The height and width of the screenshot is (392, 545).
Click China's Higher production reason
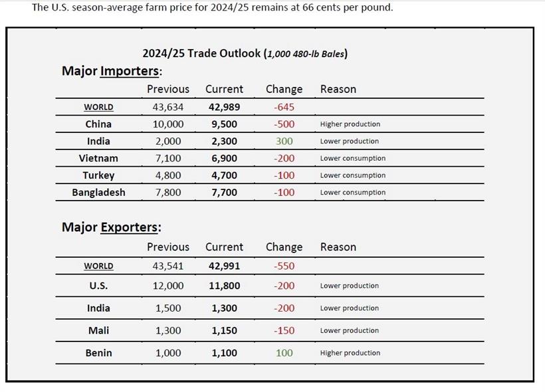pyautogui.click(x=350, y=124)
